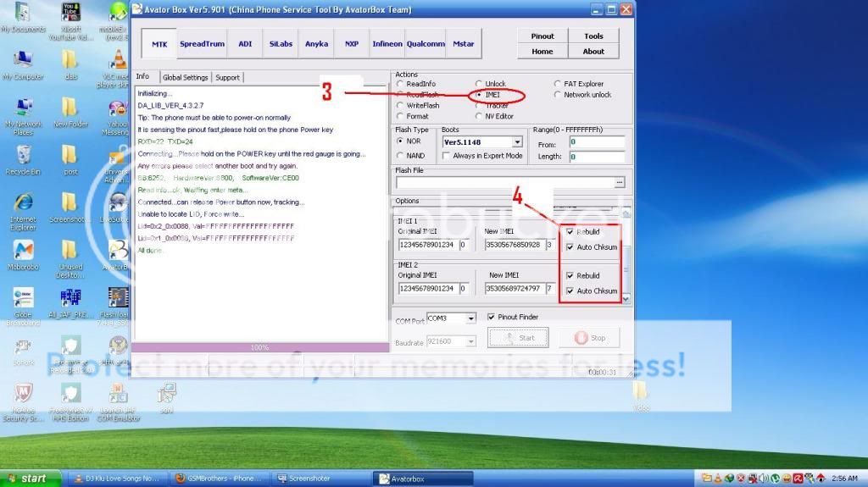This screenshot has height=487, width=868.
Task: Open the Boots version dropdown
Action: click(517, 142)
